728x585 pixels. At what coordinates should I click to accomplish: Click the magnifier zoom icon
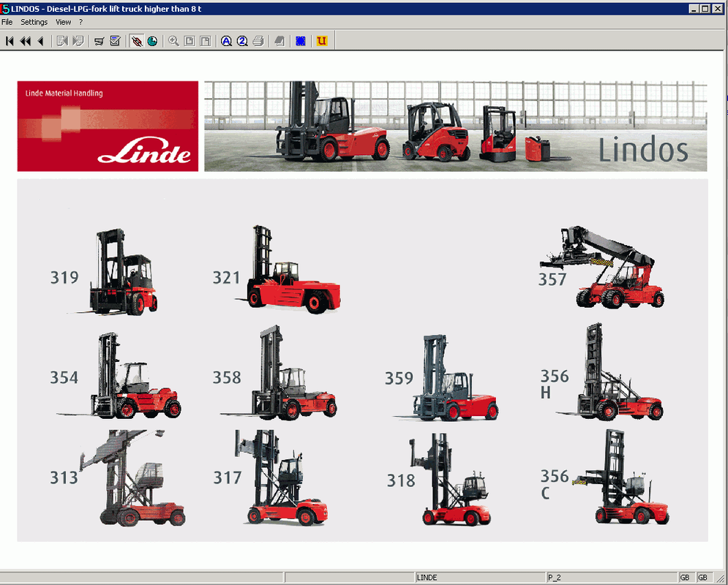[x=173, y=41]
